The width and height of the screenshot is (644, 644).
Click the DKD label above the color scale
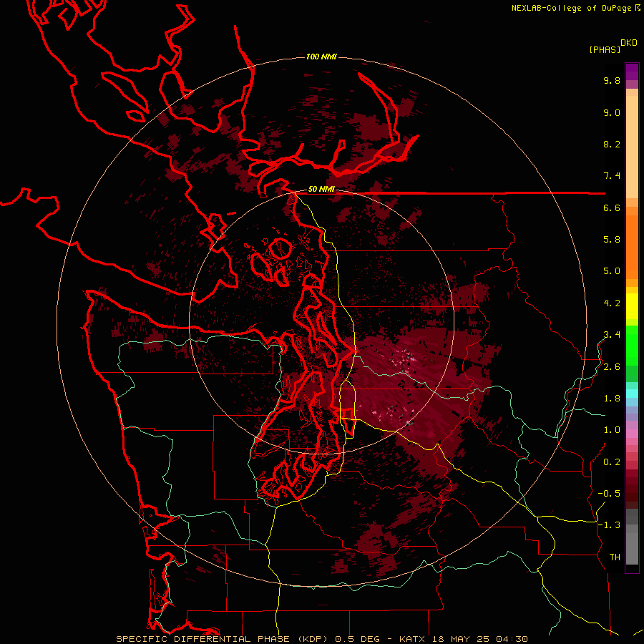coord(628,43)
